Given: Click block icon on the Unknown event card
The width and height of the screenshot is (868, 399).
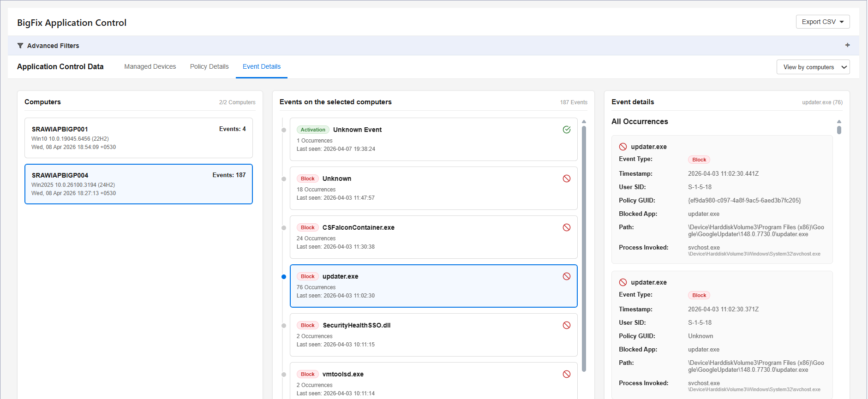Looking at the screenshot, I should 567,179.
